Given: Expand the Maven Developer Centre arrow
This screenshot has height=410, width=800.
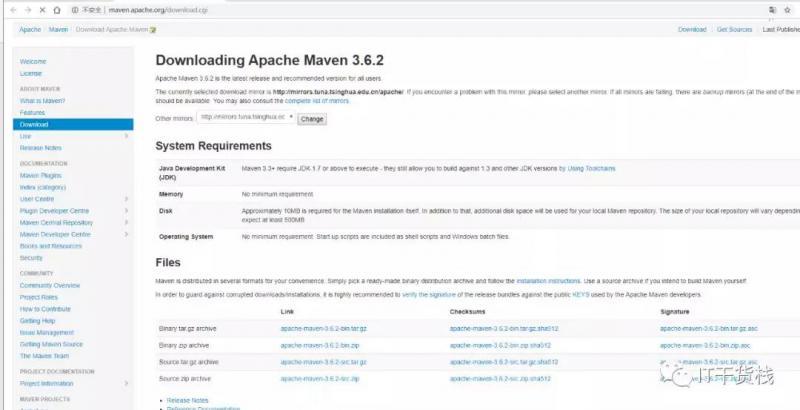Looking at the screenshot, I should [127, 234].
